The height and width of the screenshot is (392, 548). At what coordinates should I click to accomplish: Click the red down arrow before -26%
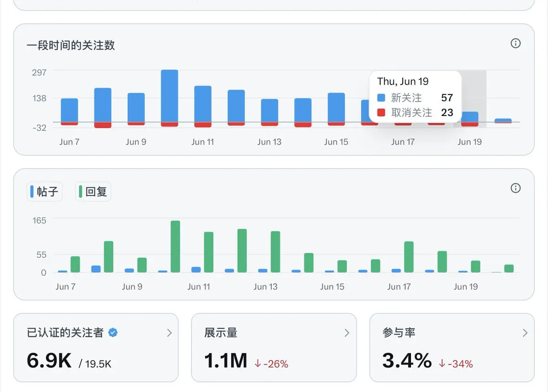pos(258,364)
